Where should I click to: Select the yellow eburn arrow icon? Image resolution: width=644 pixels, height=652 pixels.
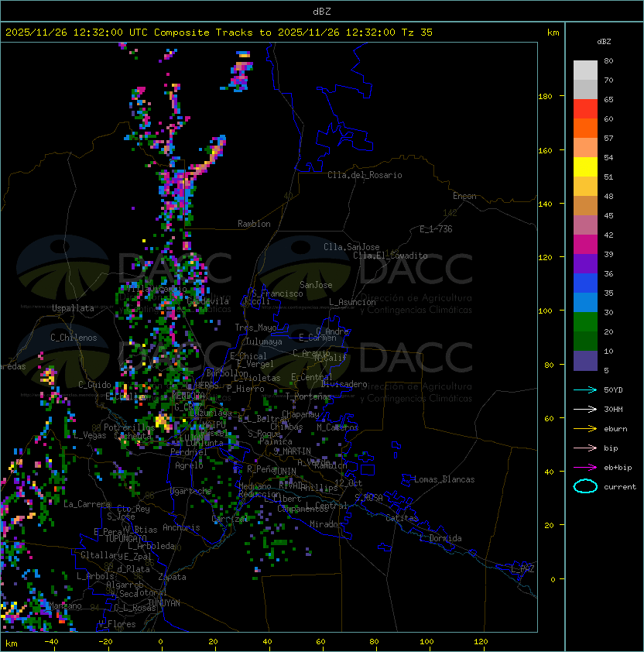(x=585, y=429)
